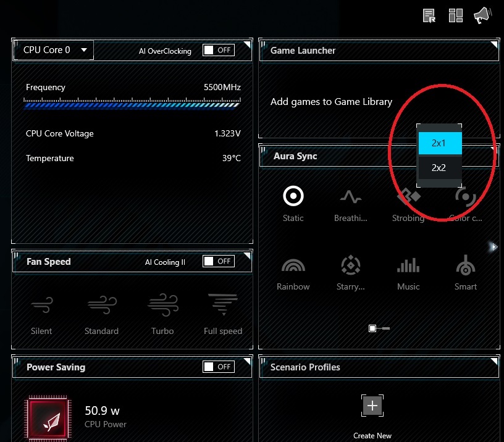The height and width of the screenshot is (442, 504).
Task: Enable the Music lighting effect
Action: pyautogui.click(x=408, y=273)
